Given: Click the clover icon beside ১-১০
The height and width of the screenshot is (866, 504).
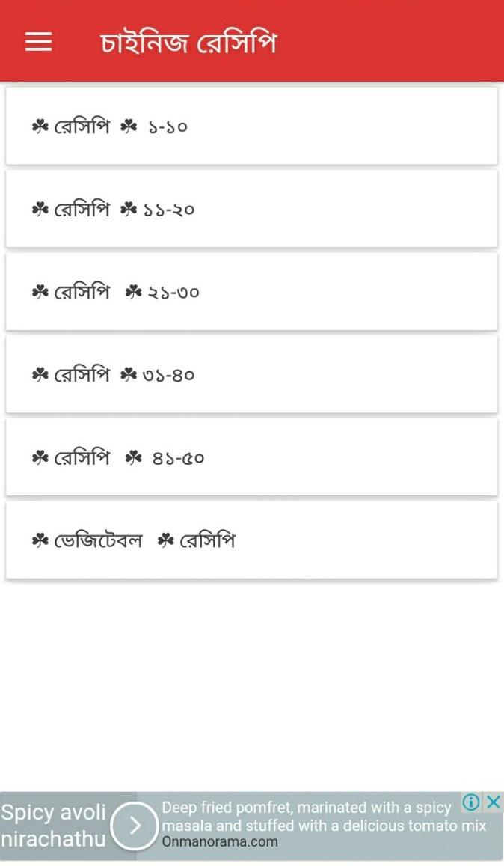Looking at the screenshot, I should [129, 126].
